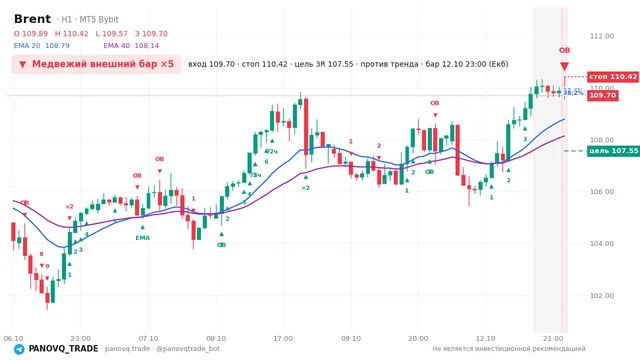The height and width of the screenshot is (360, 640).
Task: Click the Telegram icon beside PANOVQ_TRADE
Action: pos(19,349)
